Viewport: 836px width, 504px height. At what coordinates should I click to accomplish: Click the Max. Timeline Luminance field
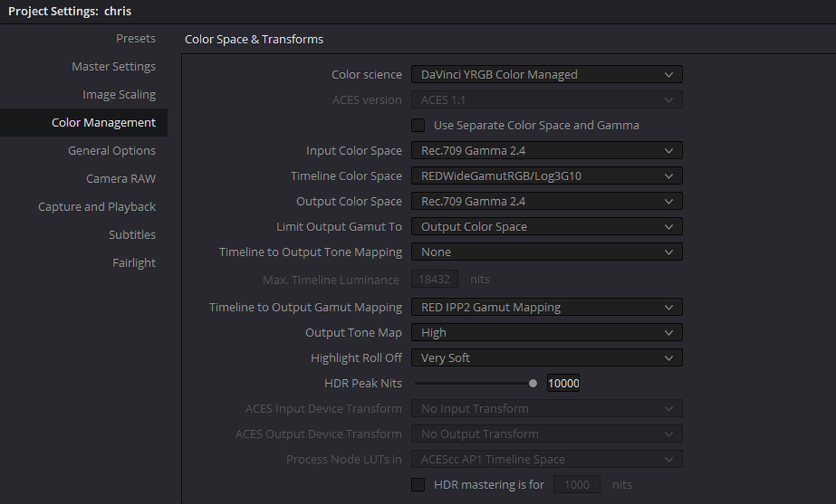click(434, 279)
